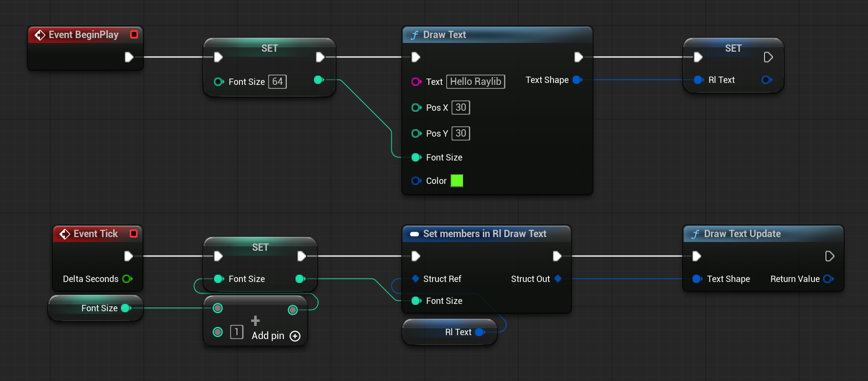Click the Rl Text input pin on the SET node
Viewport: 868px width, 381px height.
tap(698, 80)
